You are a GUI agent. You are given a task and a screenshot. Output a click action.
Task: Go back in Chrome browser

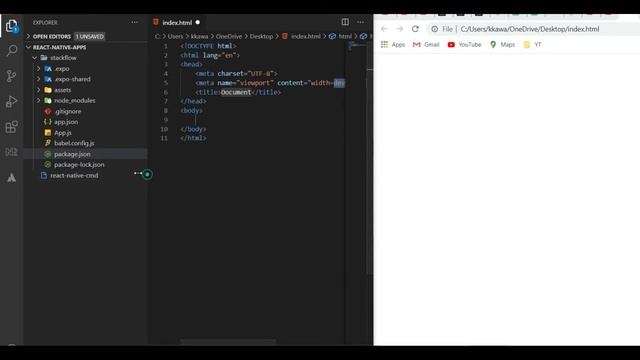[x=384, y=29]
